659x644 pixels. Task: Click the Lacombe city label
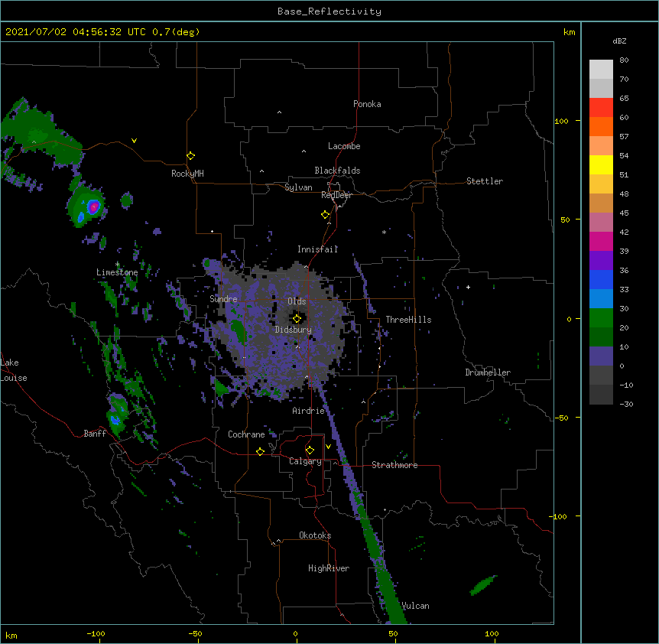point(344,146)
